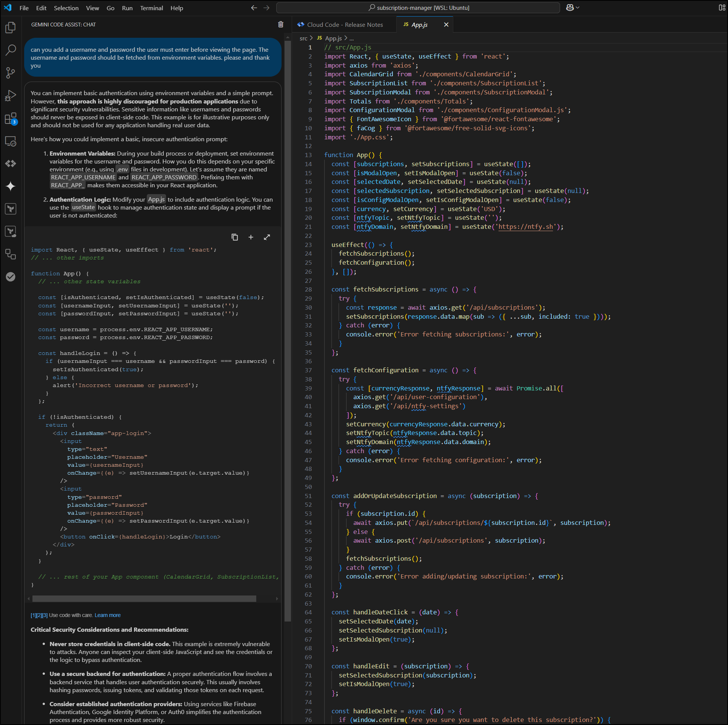Screen dimensions: 728x725
Task: Close the App.js editor tab
Action: point(446,25)
